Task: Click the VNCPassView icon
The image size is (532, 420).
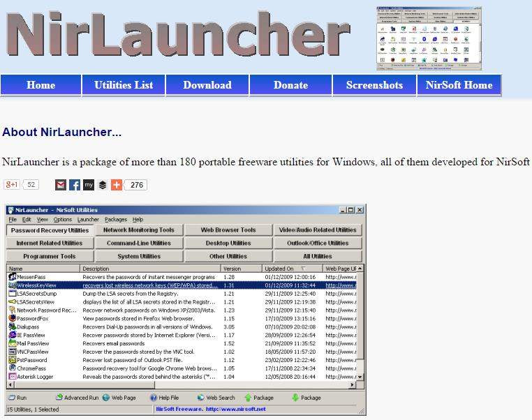Action: tap(13, 352)
